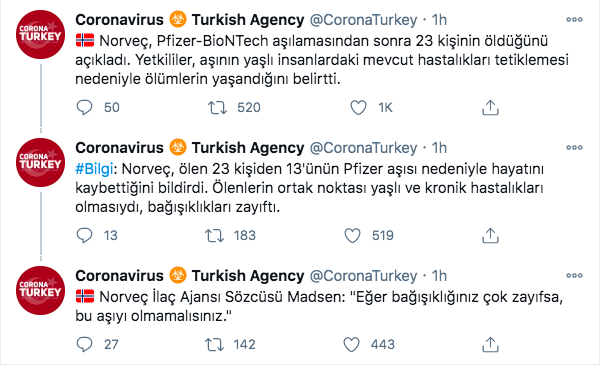The width and height of the screenshot is (601, 366).
Task: Share the #Bilgi tweet
Action: click(x=490, y=236)
